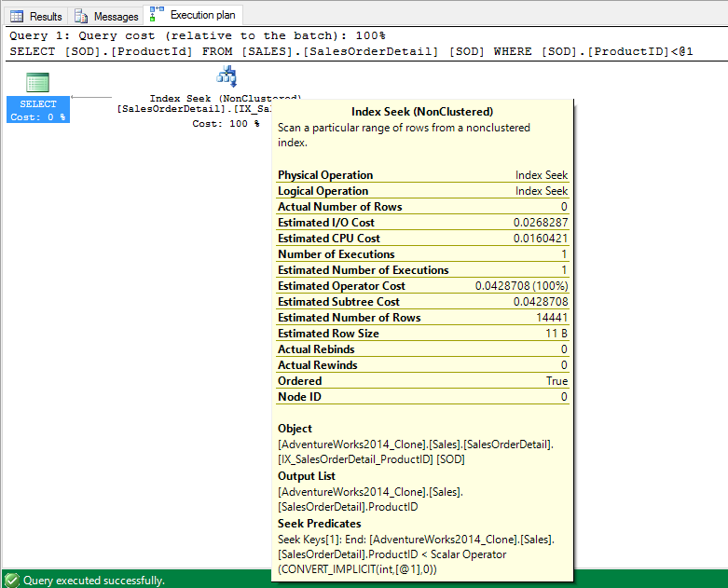Click the Object section heading
The image size is (728, 588).
coord(295,429)
